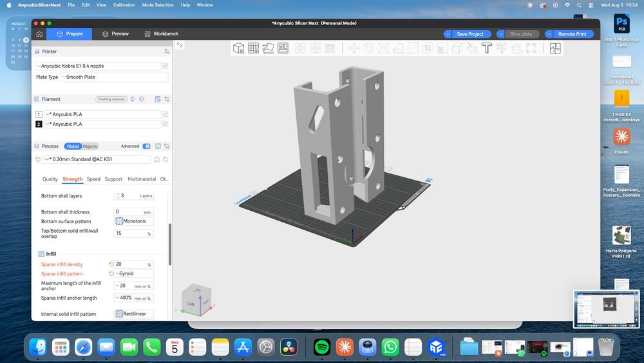
Task: Open the Multimaterial settings tab
Action: point(142,179)
